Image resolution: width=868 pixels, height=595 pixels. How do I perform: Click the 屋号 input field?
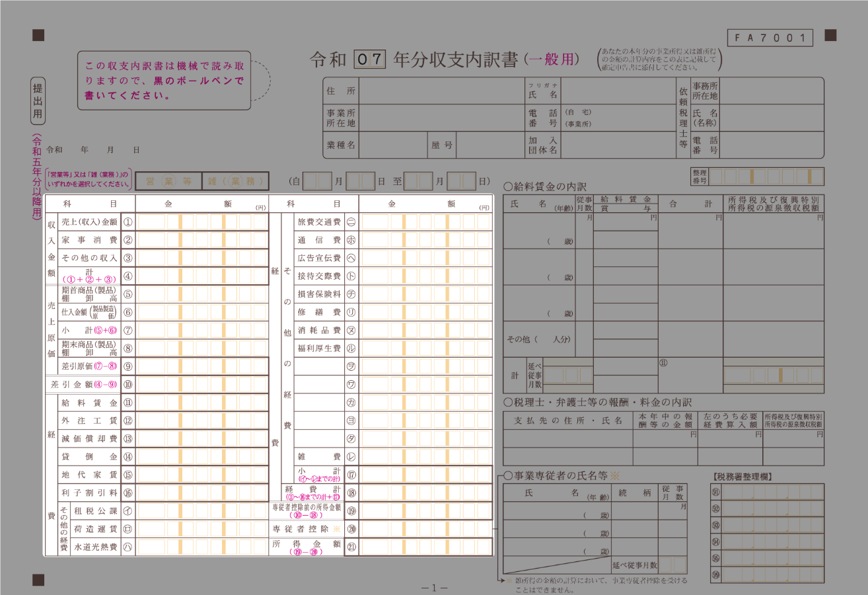click(x=490, y=145)
